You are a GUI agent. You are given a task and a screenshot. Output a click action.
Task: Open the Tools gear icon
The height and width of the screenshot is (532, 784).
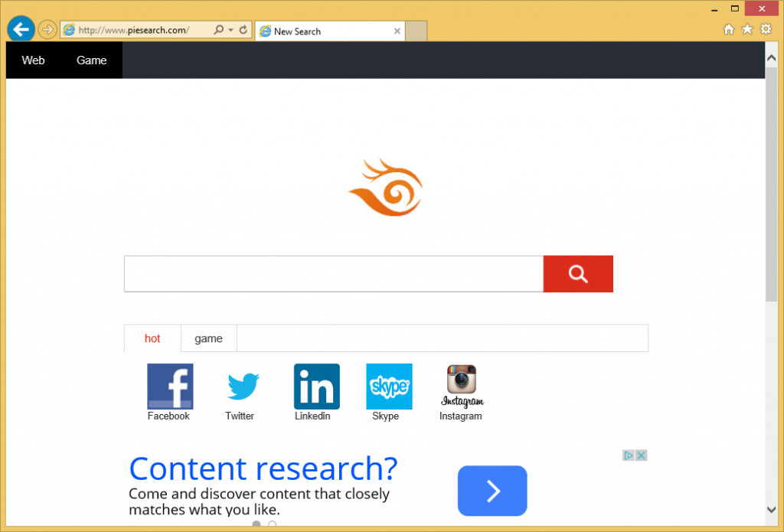coord(765,30)
